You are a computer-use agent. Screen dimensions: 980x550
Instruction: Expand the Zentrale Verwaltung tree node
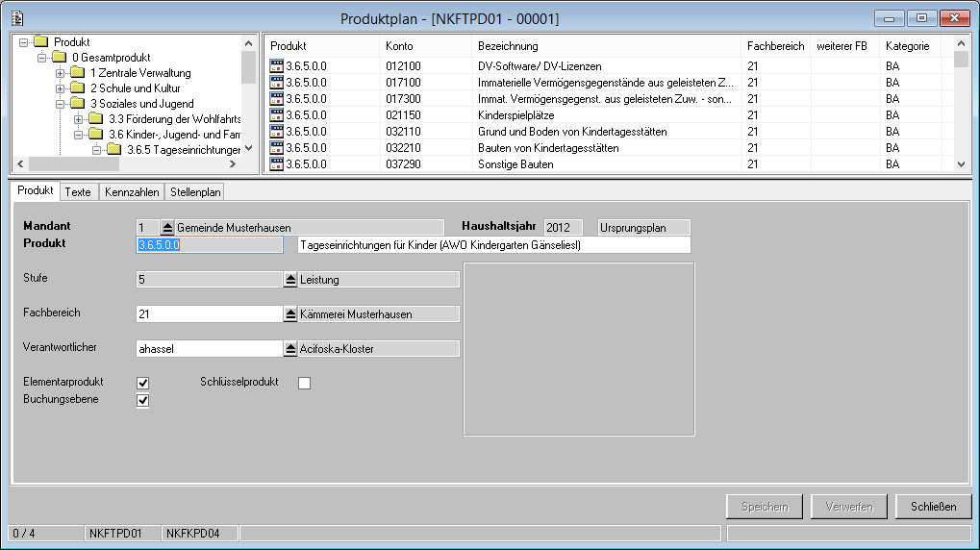pyautogui.click(x=61, y=73)
